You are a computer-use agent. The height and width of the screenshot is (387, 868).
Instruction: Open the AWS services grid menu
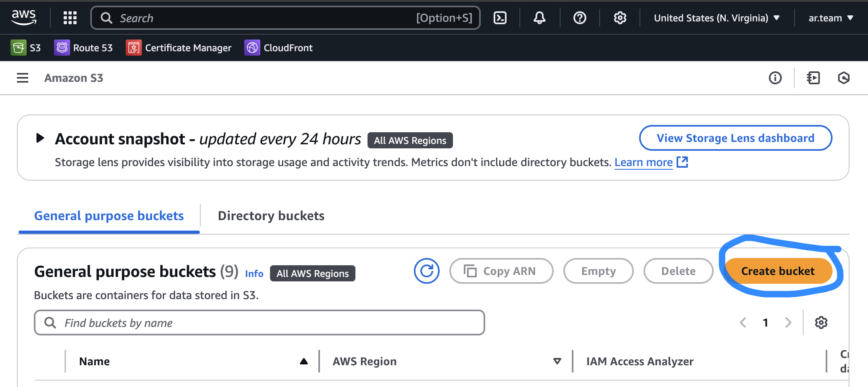(x=70, y=18)
